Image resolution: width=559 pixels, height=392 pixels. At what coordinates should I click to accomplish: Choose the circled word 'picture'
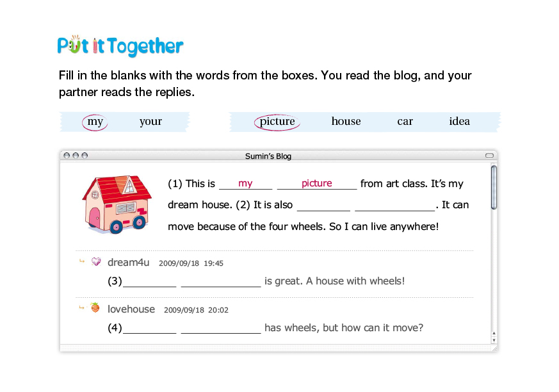pos(277,122)
